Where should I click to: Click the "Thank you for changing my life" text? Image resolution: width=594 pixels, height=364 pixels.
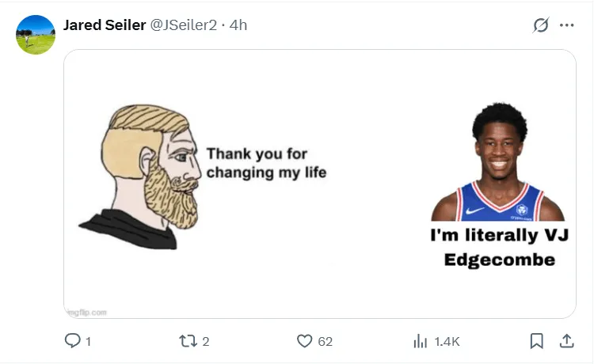(266, 163)
